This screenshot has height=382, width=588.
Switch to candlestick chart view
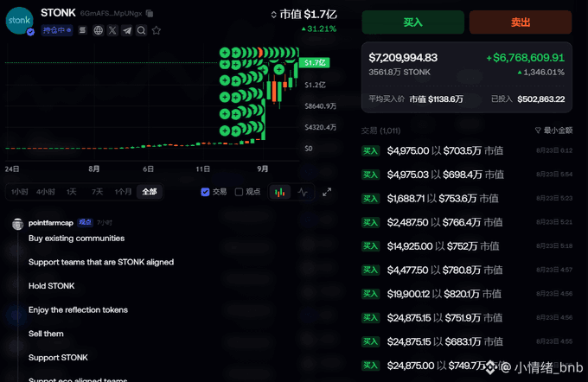pos(280,193)
